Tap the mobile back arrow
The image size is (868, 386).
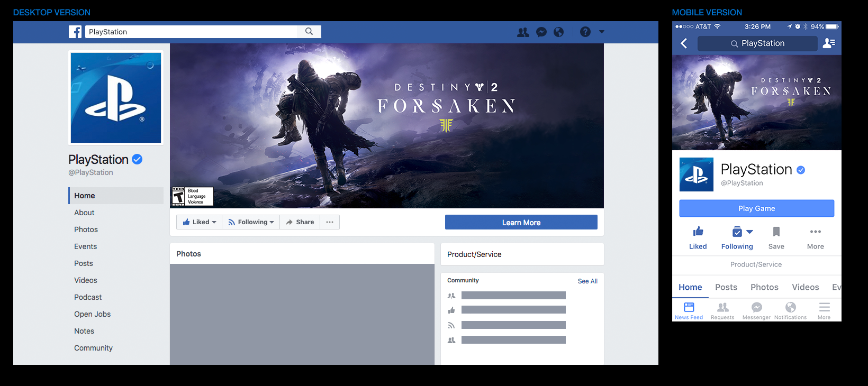(684, 43)
